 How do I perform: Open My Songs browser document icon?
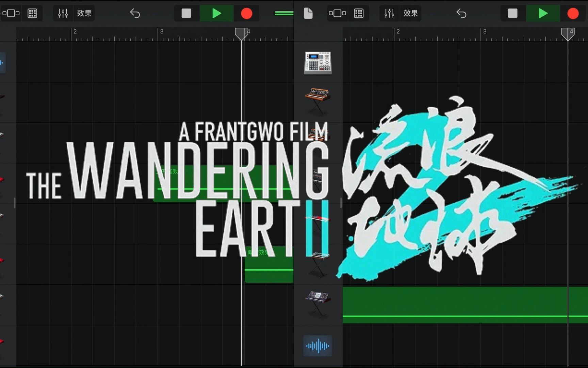point(308,13)
